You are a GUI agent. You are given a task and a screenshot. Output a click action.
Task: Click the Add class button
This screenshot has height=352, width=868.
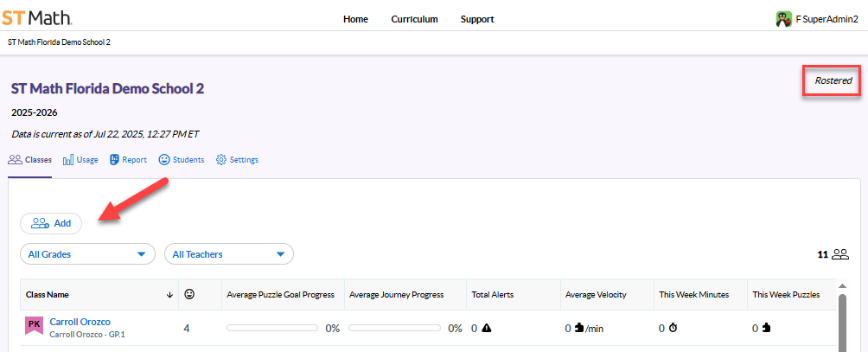tap(51, 224)
